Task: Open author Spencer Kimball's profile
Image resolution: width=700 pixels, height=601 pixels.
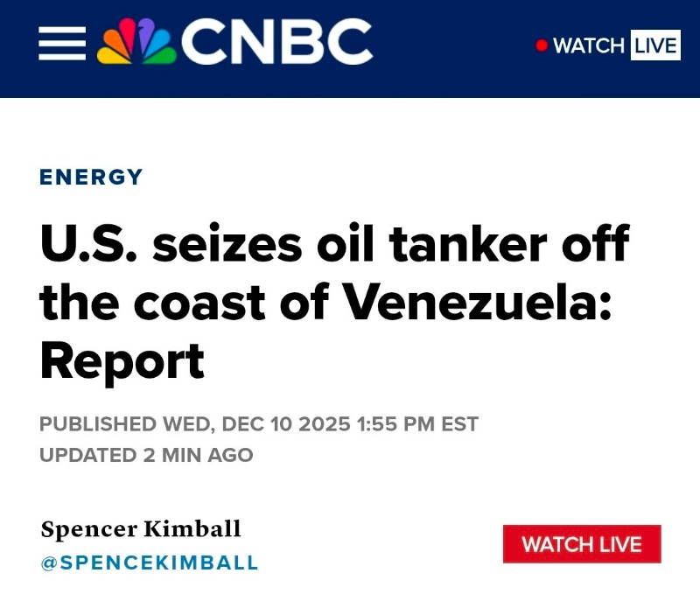Action: 140,528
